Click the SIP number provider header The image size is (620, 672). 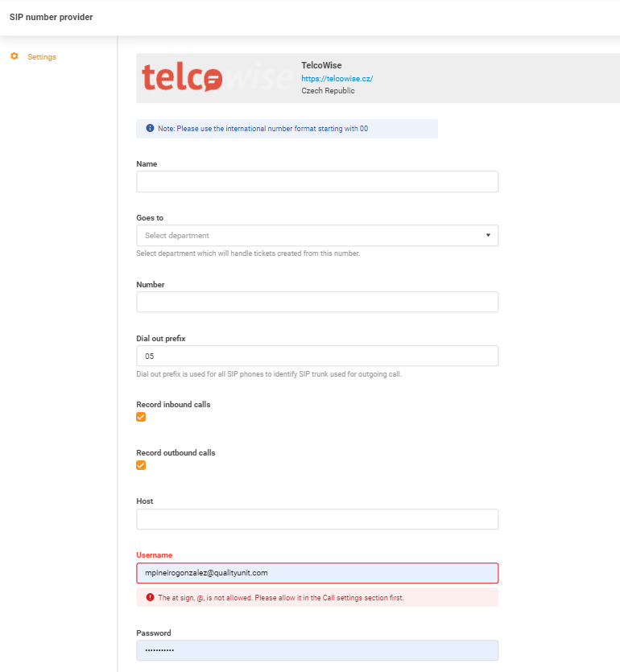tap(51, 16)
